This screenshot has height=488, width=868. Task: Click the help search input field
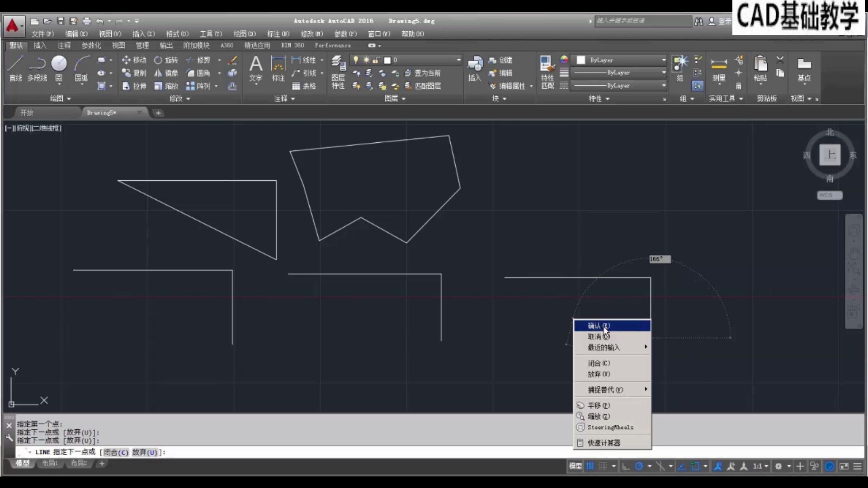(x=642, y=21)
